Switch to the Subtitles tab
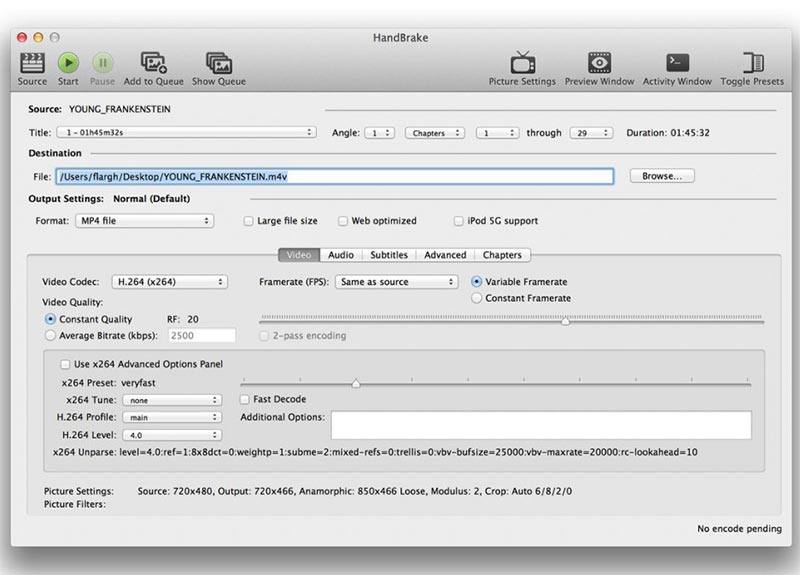800x575 pixels. [x=388, y=255]
